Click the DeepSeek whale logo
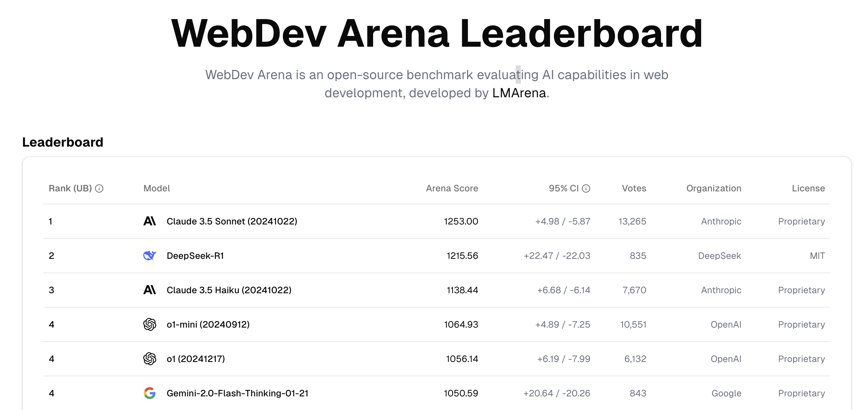The height and width of the screenshot is (410, 868). click(x=150, y=256)
